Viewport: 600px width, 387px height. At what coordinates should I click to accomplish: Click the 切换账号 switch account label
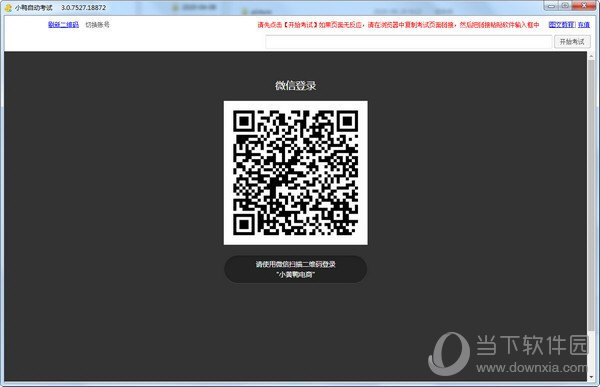pos(97,24)
